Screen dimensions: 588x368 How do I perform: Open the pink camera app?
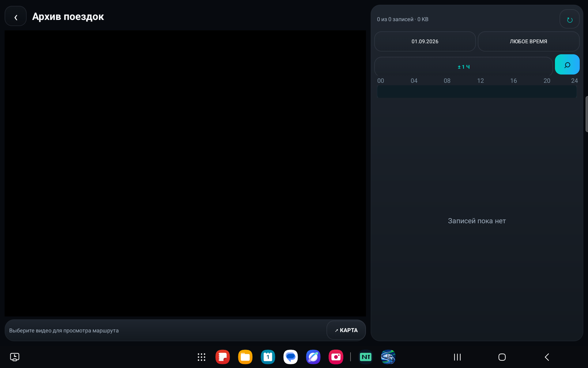336,357
